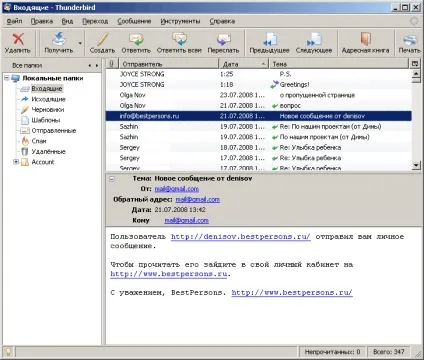Image resolution: width=424 pixels, height=360 pixels.
Task: Select JOYCE STRONG Greetings! message
Action: click(259, 85)
